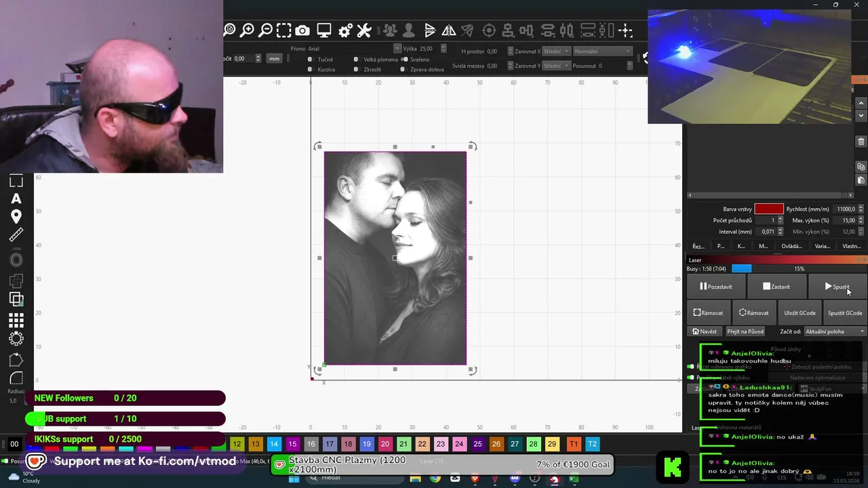The height and width of the screenshot is (488, 868).
Task: Click the Zoom In magnifier icon
Action: click(248, 30)
